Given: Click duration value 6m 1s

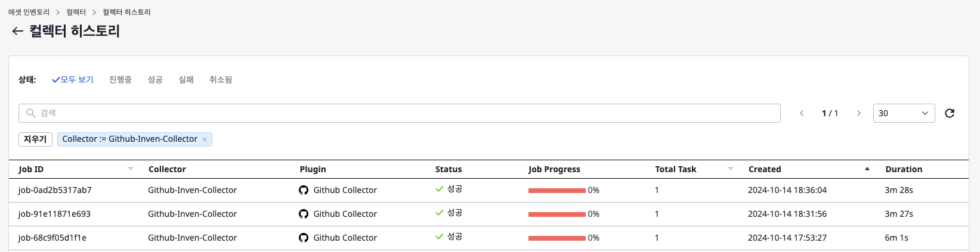Looking at the screenshot, I should point(896,238).
